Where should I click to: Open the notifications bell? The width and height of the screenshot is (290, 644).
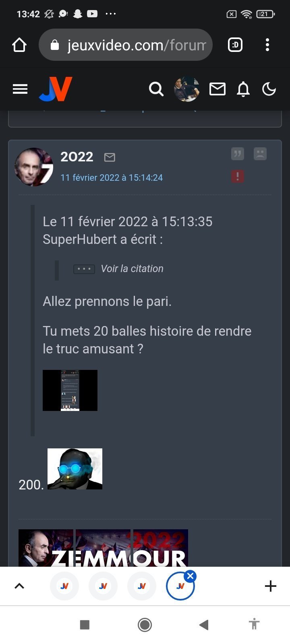pyautogui.click(x=243, y=89)
